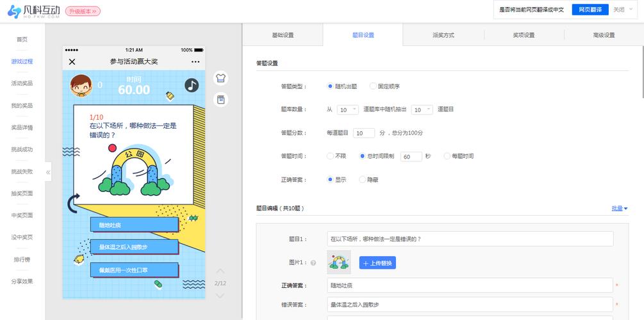Collapse the left sidebar with double-chevron icon
Viewport: 644px width, 320px height.
[x=48, y=172]
